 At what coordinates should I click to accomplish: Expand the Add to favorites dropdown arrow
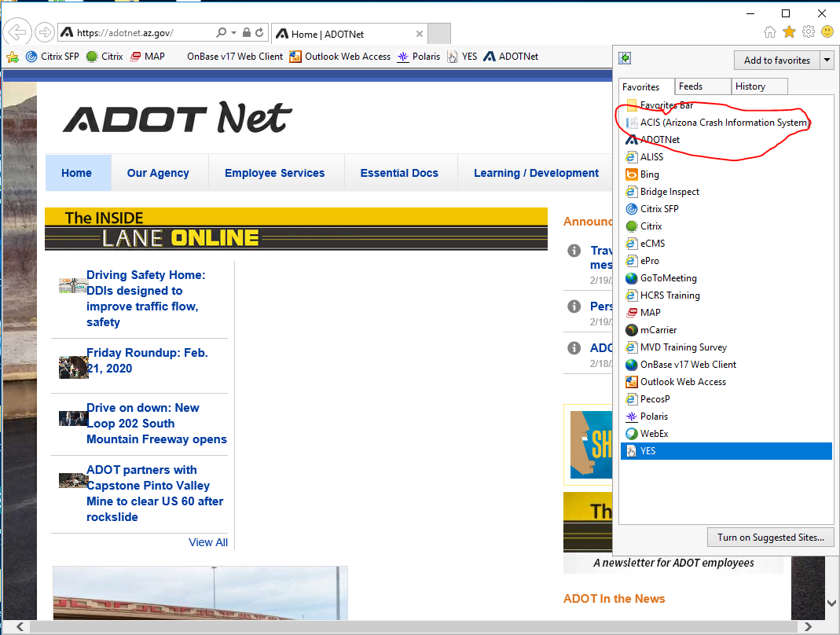point(827,60)
